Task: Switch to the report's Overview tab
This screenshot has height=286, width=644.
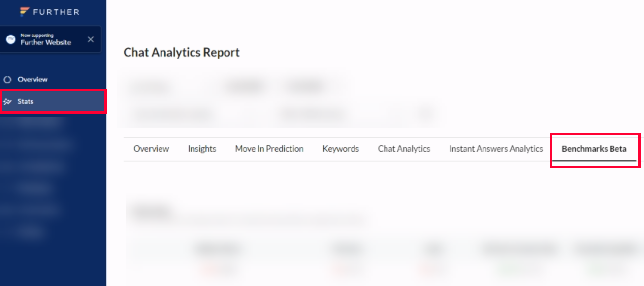Action: [x=151, y=149]
